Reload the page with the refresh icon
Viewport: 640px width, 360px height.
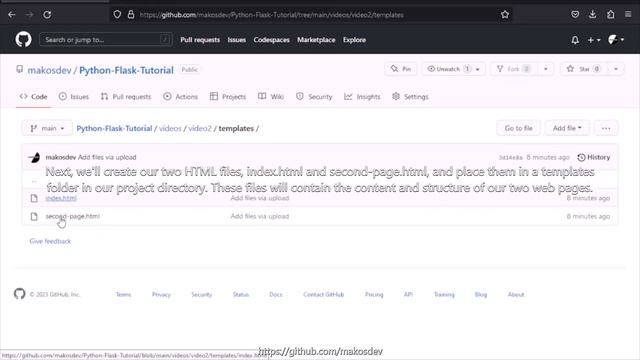(47, 15)
